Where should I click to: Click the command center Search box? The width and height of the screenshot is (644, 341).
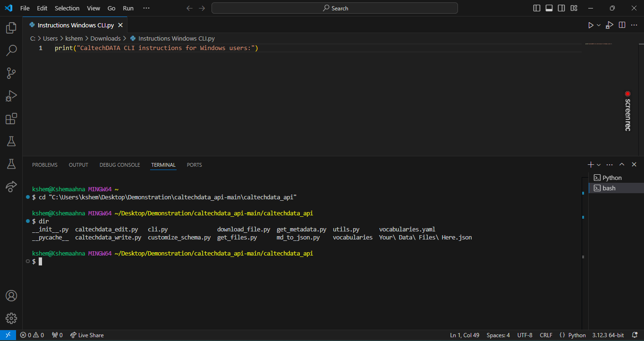pyautogui.click(x=335, y=8)
